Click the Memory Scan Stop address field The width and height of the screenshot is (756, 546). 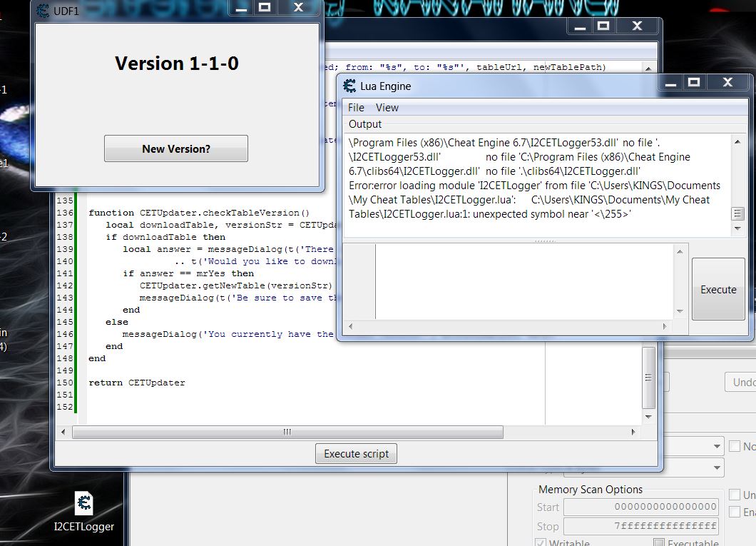(640, 526)
